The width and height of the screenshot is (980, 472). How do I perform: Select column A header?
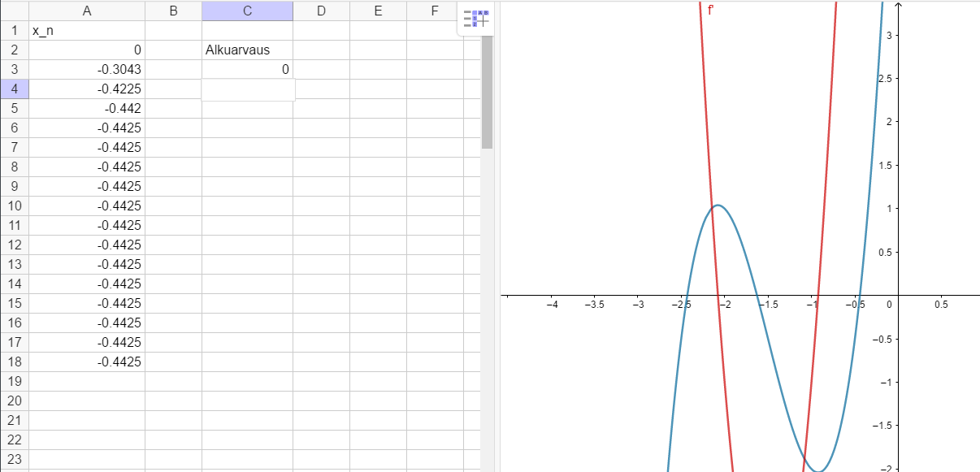click(x=86, y=11)
